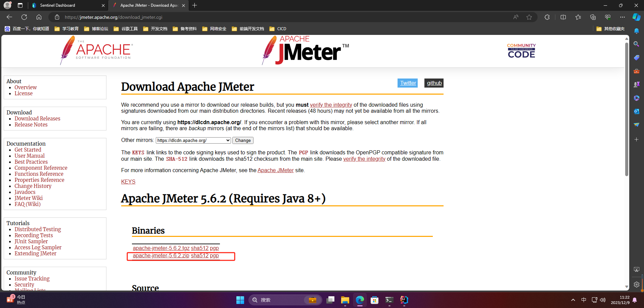Image resolution: width=644 pixels, height=308 pixels.
Task: Open 网络安全 bookmarks folder
Action: (214, 29)
